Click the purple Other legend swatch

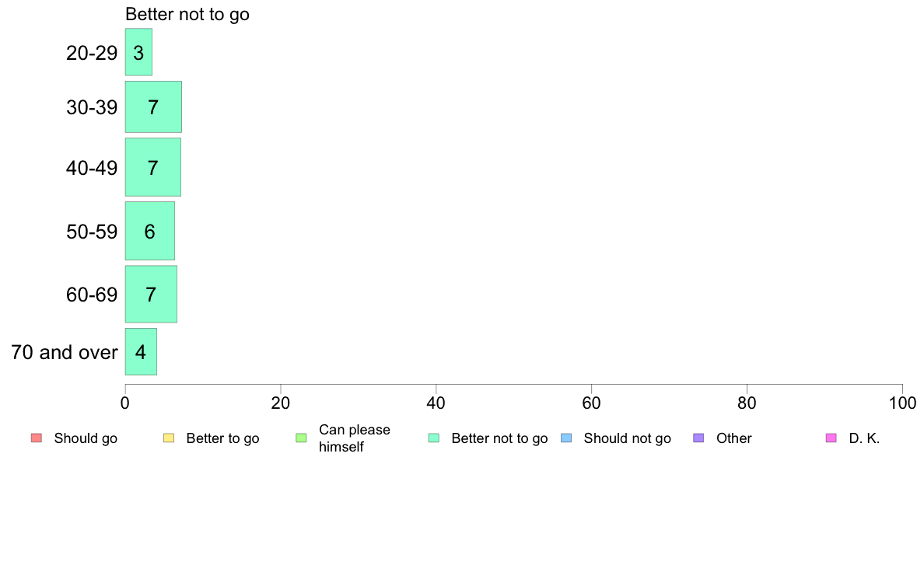pyautogui.click(x=699, y=438)
